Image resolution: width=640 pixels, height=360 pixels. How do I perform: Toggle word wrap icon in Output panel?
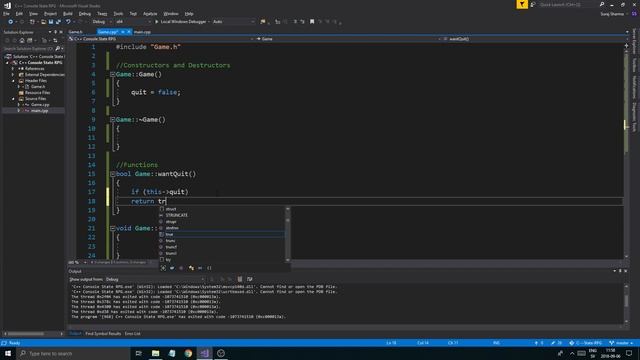tap(249, 279)
